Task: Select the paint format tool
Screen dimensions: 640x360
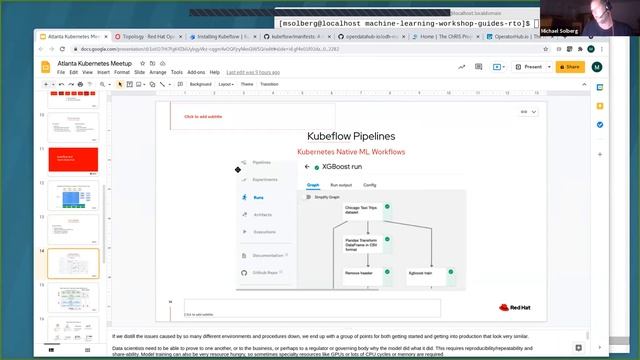Action: (90, 84)
